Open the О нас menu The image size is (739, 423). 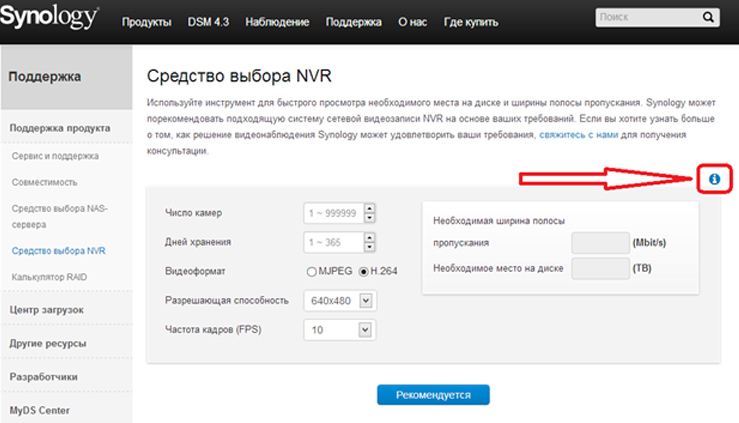412,22
